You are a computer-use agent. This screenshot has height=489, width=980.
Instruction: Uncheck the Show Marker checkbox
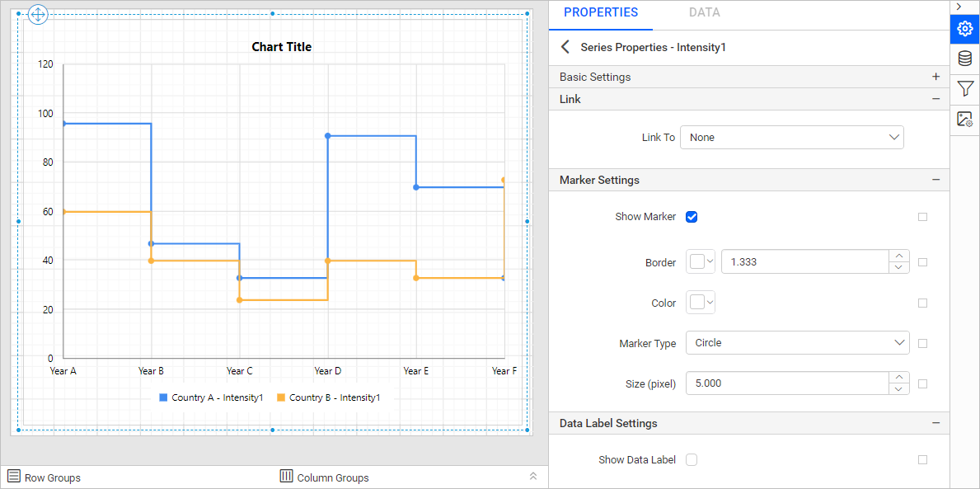692,216
